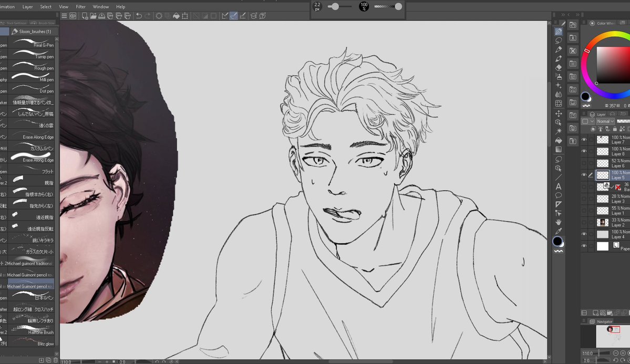630x364 pixels.
Task: Click the main color swatch under color wheel
Action: click(x=585, y=97)
